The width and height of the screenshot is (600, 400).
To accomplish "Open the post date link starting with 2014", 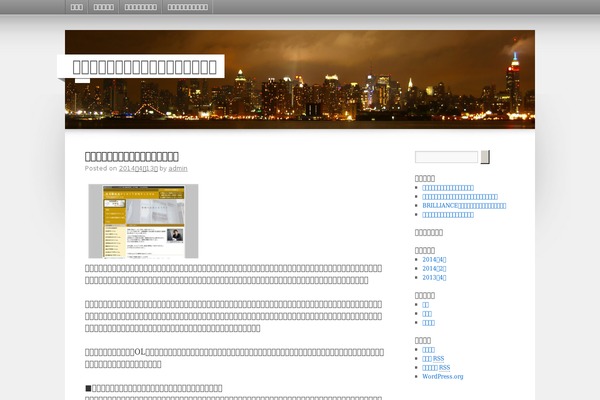I will [138, 168].
